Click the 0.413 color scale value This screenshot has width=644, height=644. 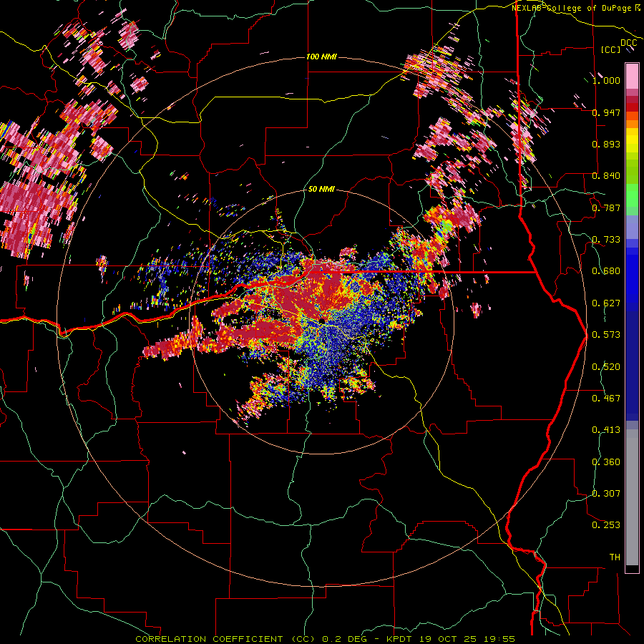(x=606, y=430)
